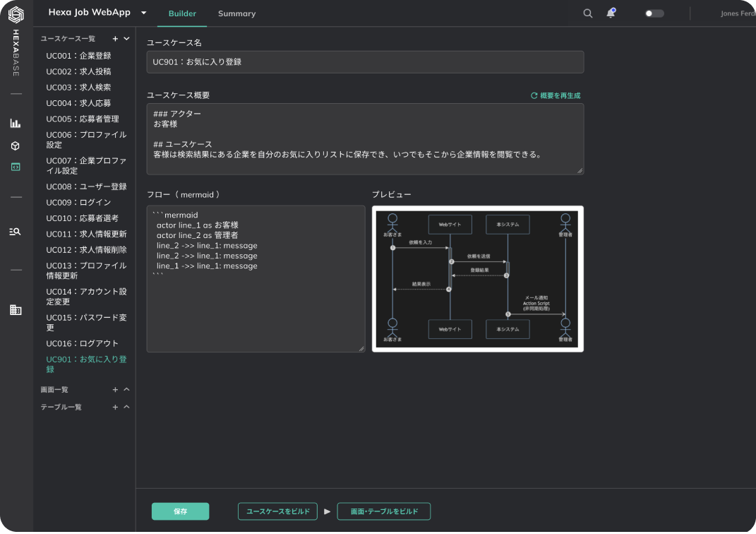Open the sequence diagram preview image
Screen dimensions: 756x534
click(x=478, y=279)
